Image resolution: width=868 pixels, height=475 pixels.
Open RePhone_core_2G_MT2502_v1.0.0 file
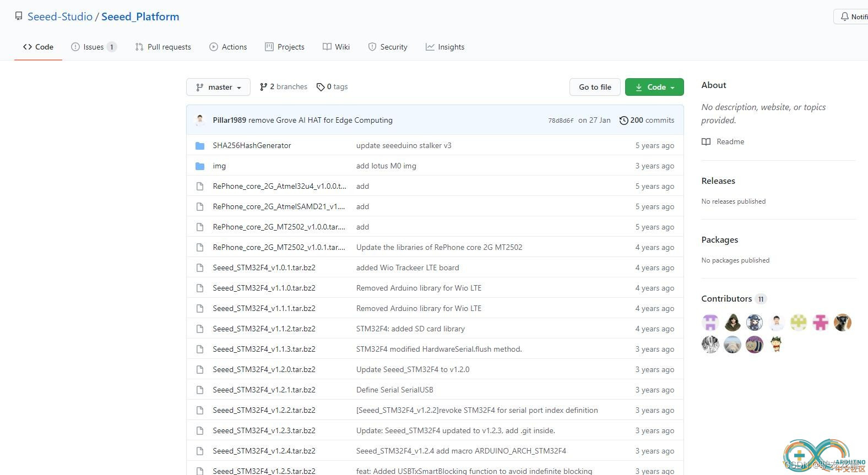[279, 227]
